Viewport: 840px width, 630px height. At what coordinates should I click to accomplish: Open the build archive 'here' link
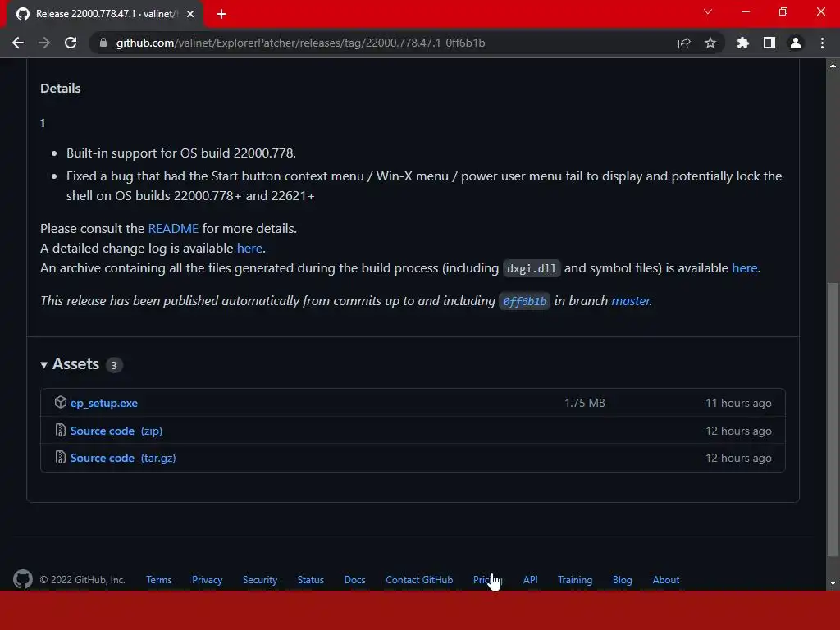[745, 268]
